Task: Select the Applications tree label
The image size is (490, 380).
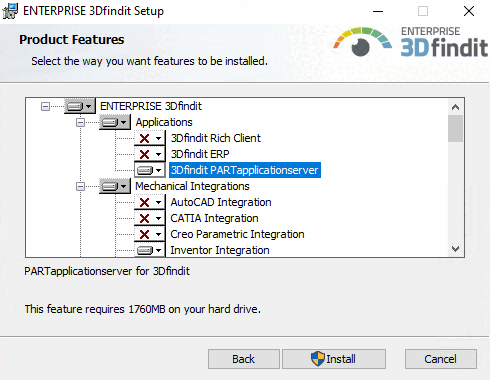Action: [x=164, y=122]
